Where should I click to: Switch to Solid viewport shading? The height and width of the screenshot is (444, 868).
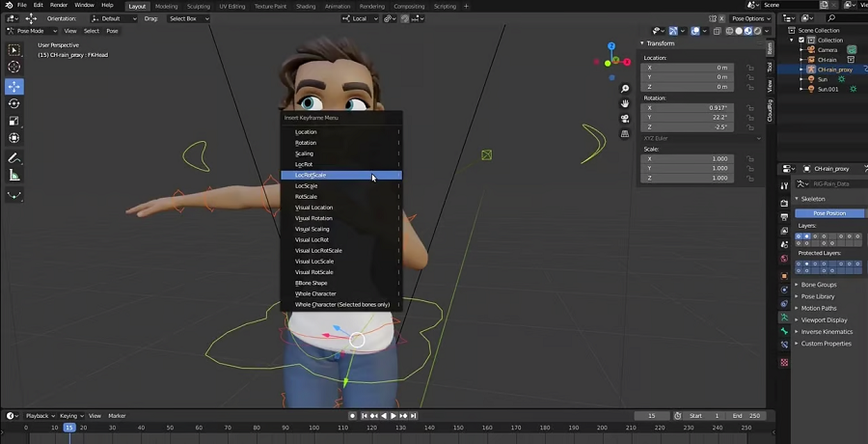739,31
